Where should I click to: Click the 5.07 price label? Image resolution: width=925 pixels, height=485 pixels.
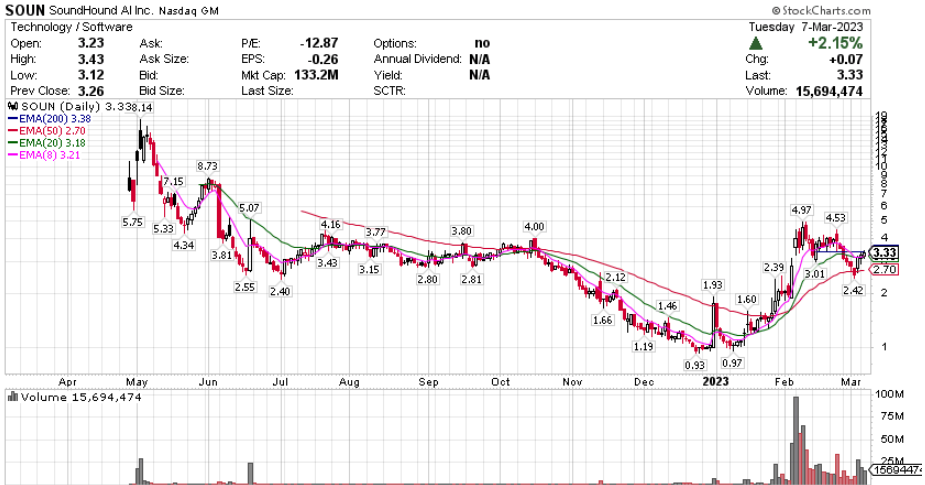pos(249,208)
